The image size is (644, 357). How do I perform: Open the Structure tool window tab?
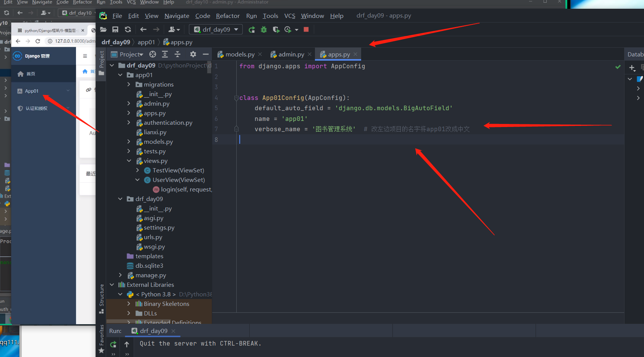[102, 298]
